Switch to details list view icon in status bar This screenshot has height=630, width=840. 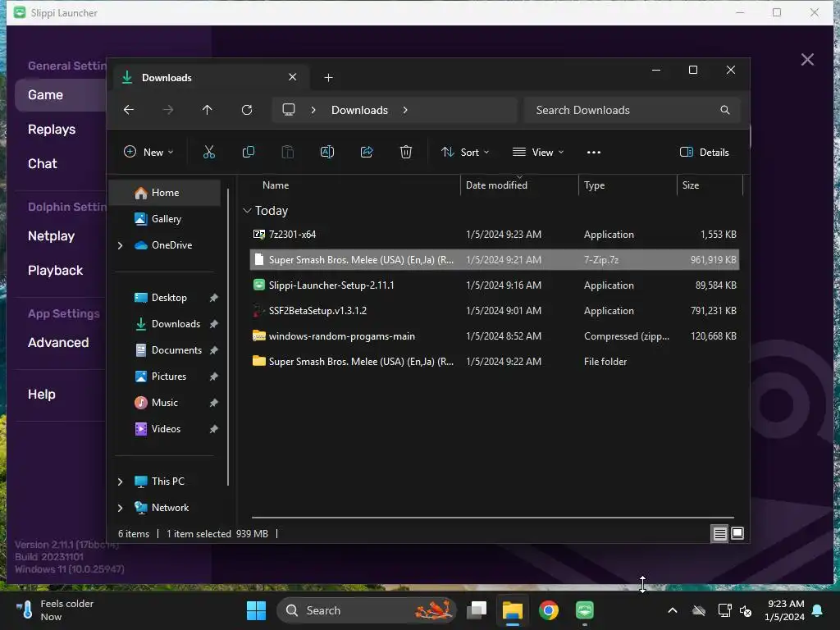coord(719,533)
